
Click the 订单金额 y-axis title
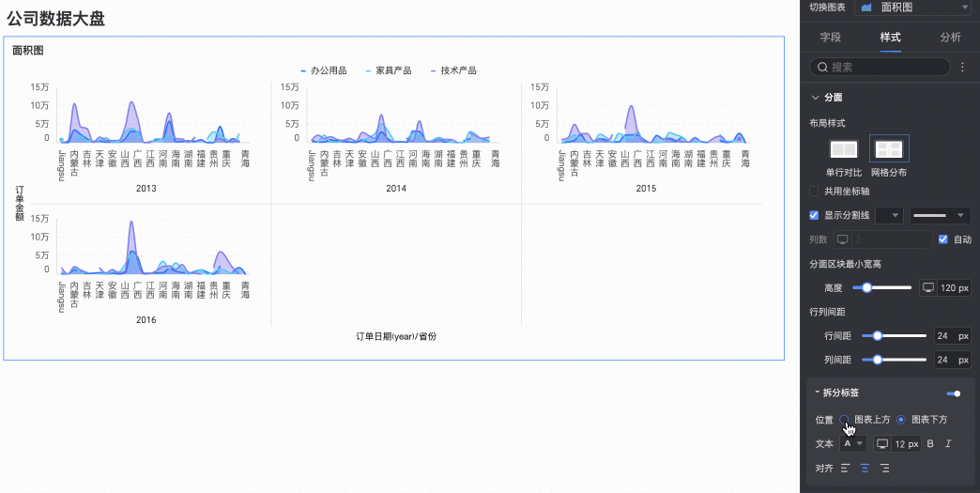(x=20, y=203)
